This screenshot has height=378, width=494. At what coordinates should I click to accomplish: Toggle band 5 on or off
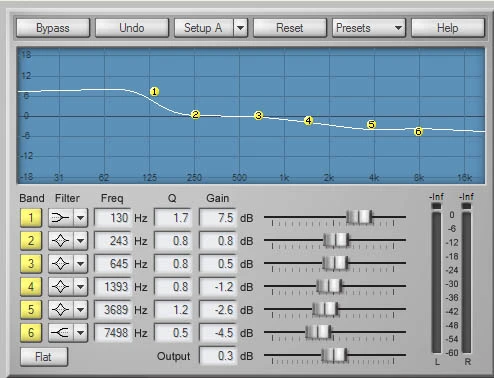pyautogui.click(x=31, y=310)
